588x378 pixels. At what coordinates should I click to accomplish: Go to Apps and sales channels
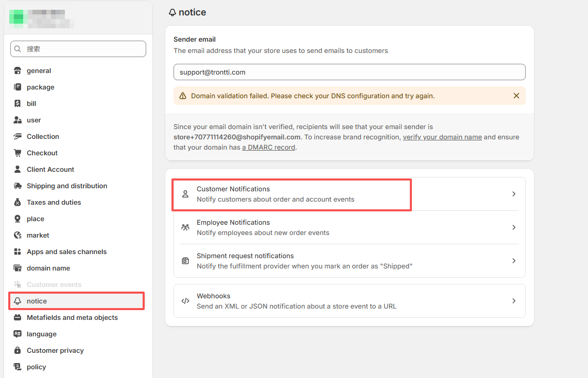coord(66,252)
